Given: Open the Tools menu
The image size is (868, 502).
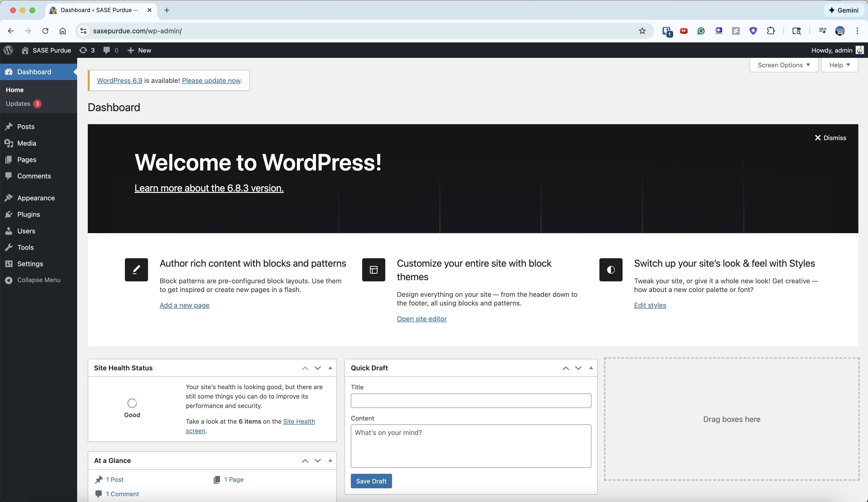Looking at the screenshot, I should pyautogui.click(x=26, y=247).
